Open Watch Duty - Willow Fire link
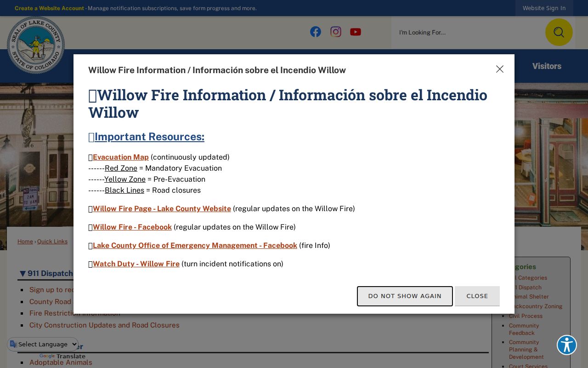 pyautogui.click(x=136, y=264)
